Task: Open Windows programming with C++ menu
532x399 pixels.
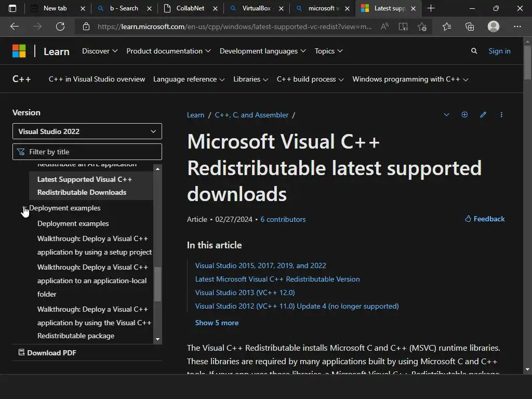Action: pyautogui.click(x=410, y=79)
